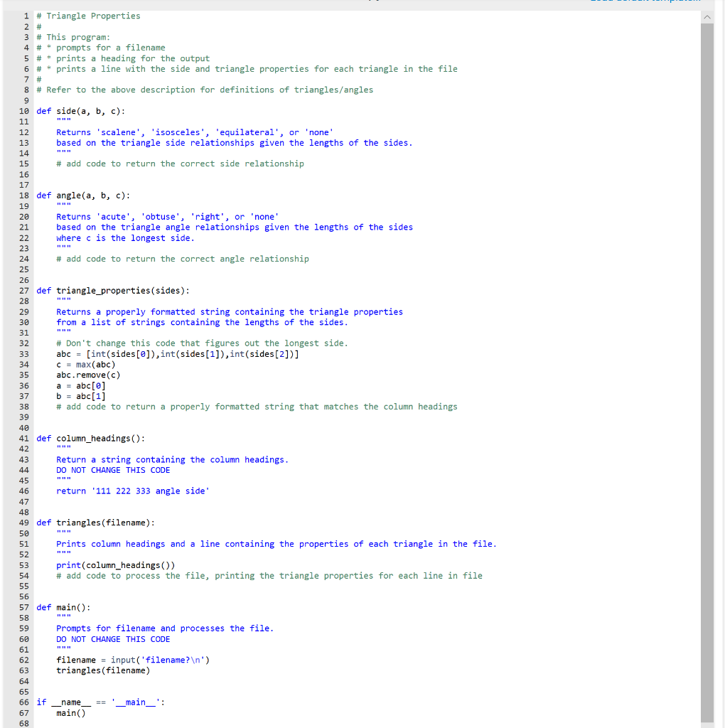Click the collapse chevron above the scrollbar
The width and height of the screenshot is (725, 728).
[x=707, y=16]
